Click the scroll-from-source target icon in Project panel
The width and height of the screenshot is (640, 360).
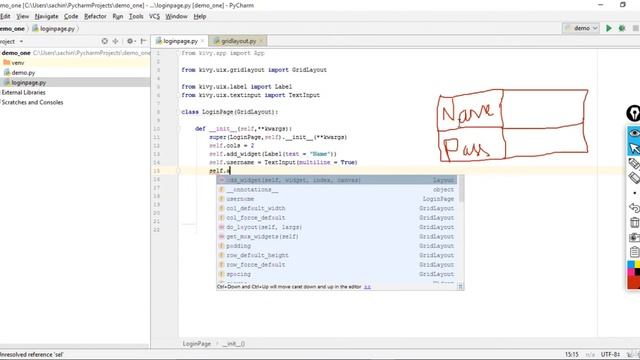pos(104,41)
